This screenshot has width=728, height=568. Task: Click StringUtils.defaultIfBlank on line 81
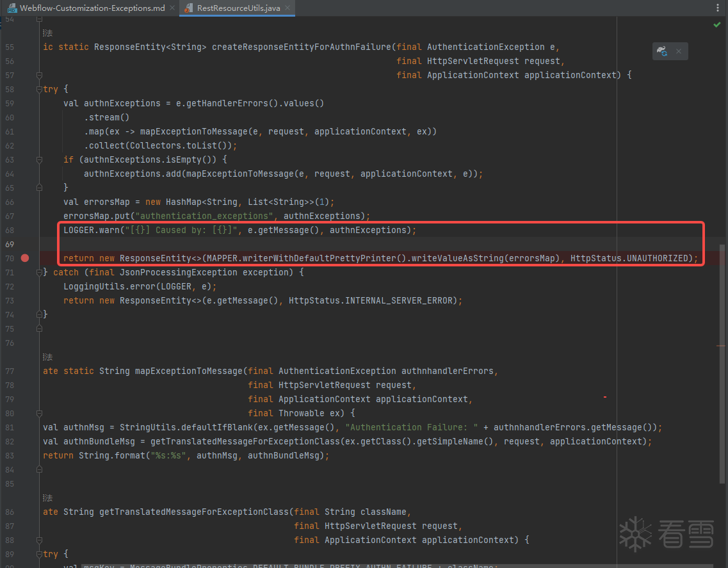(194, 427)
